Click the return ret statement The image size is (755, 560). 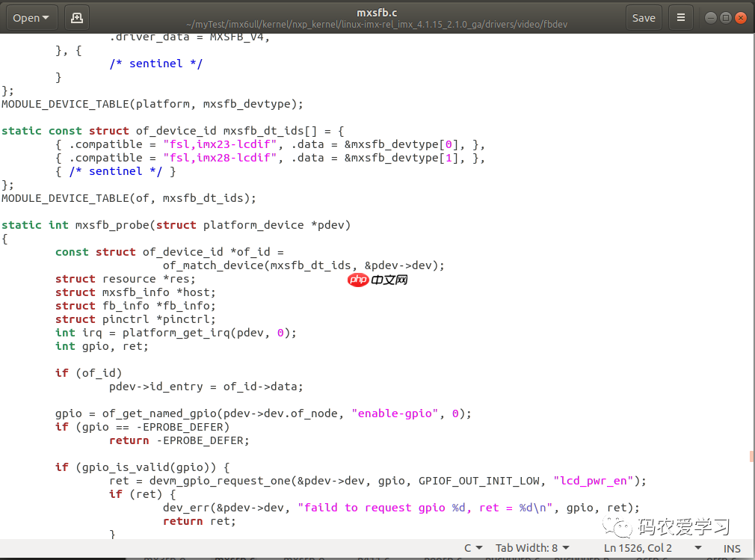tap(200, 521)
